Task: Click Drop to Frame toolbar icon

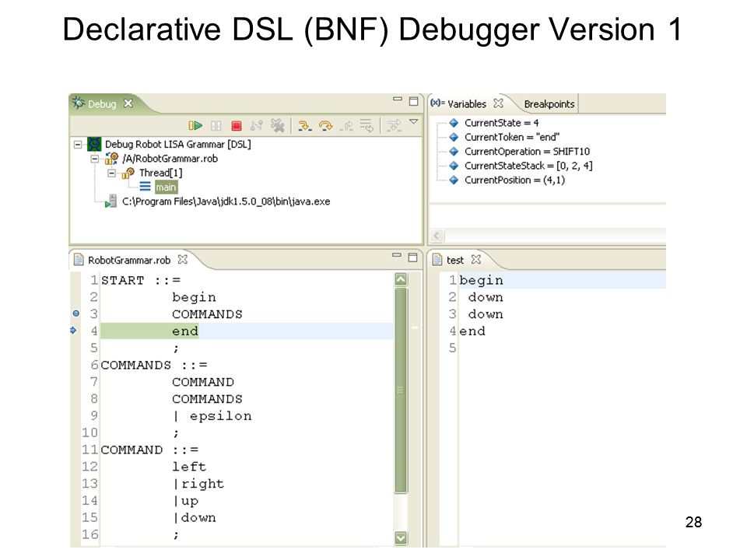Action: [366, 126]
